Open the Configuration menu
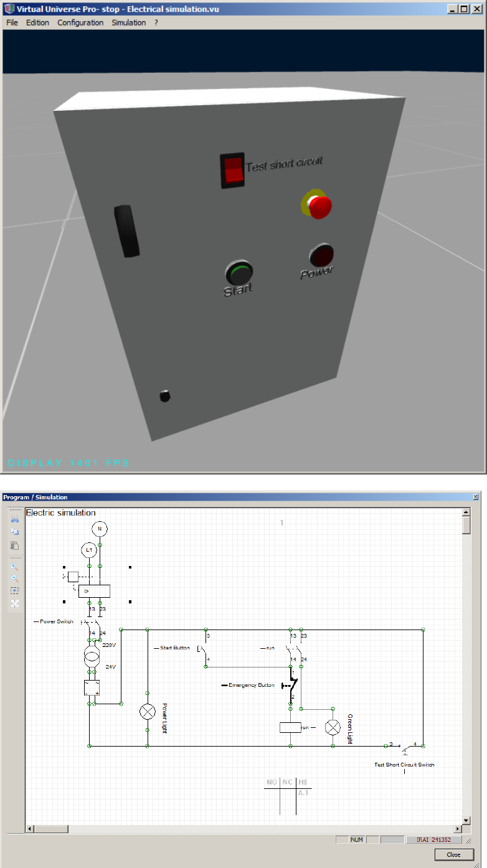487x868 pixels. tap(80, 22)
